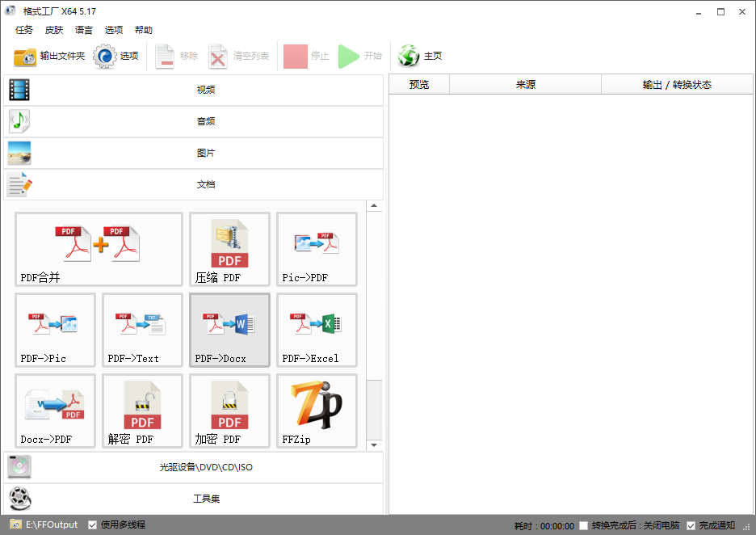Launch the FFZip tool
This screenshot has width=756, height=535.
[317, 411]
